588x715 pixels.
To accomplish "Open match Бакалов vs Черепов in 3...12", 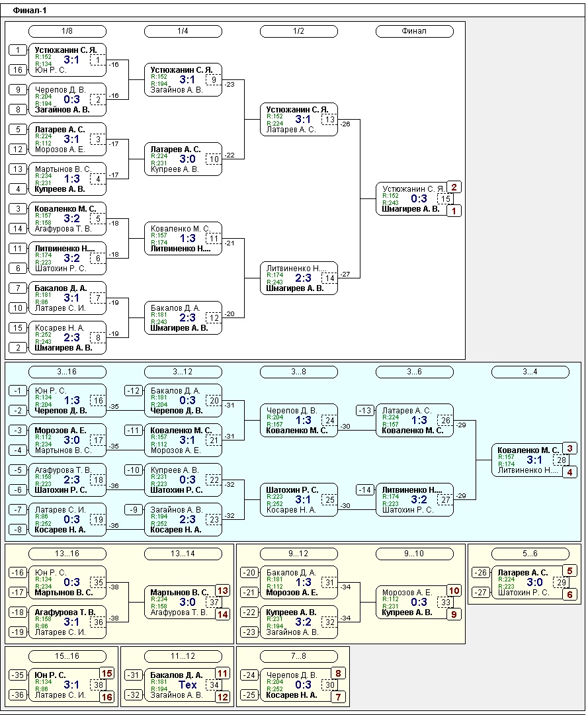I will [x=183, y=400].
